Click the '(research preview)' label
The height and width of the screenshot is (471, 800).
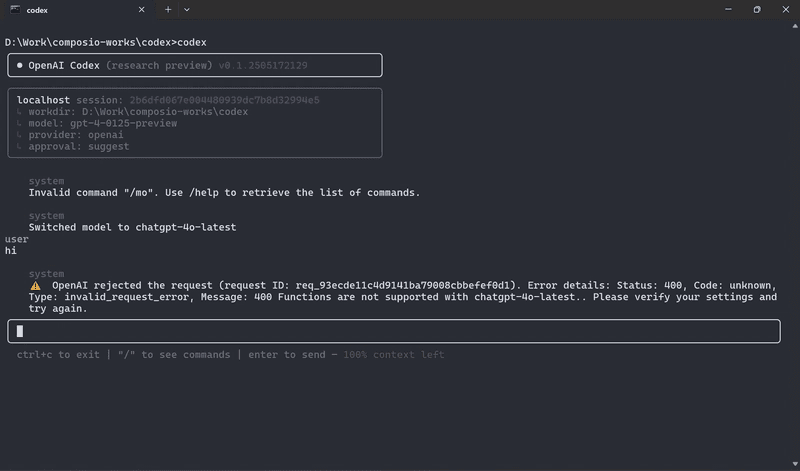[159, 65]
